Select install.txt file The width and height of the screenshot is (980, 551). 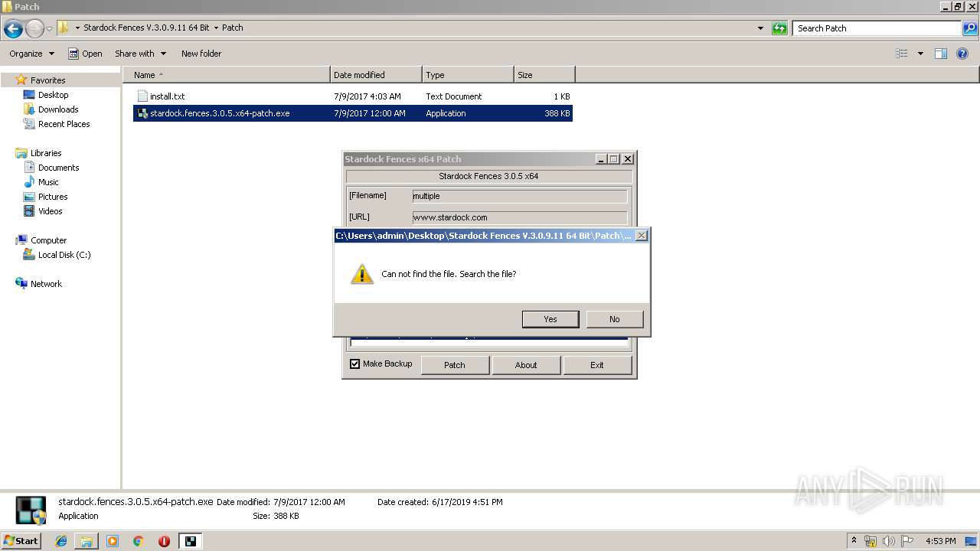pos(352,96)
